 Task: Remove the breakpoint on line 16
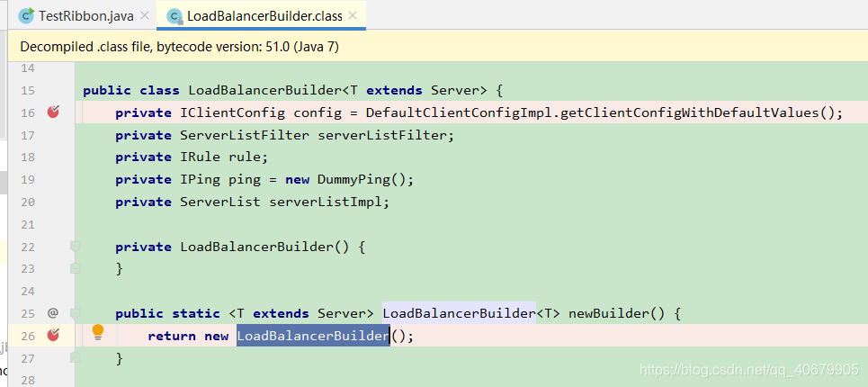[53, 112]
